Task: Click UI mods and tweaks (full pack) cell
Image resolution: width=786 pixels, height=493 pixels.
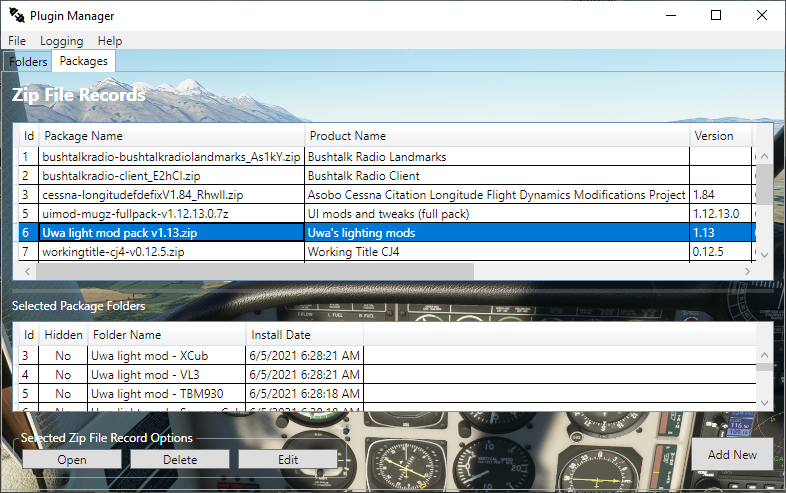Action: (x=497, y=214)
